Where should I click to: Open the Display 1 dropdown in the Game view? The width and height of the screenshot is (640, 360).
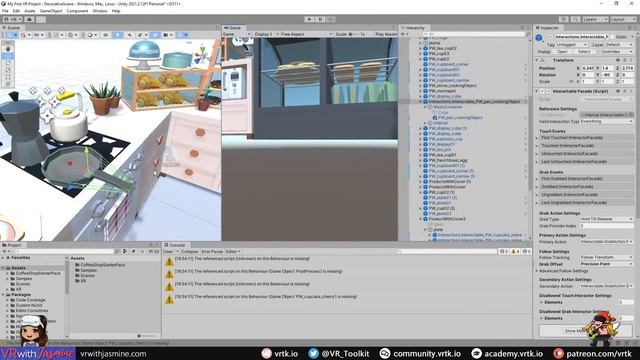[266, 34]
